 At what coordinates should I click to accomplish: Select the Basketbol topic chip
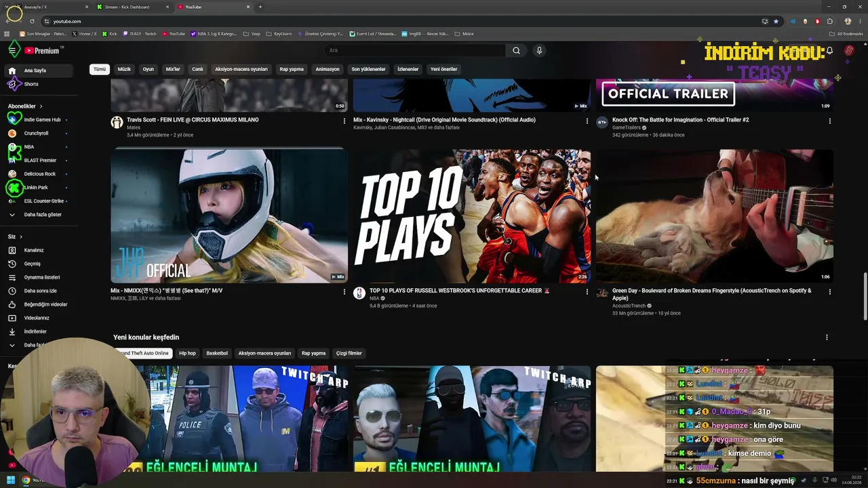coord(217,353)
